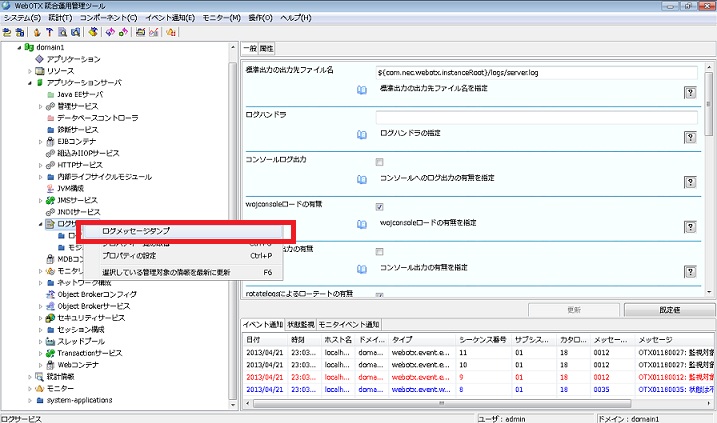
Task: Click the yellow double-arrow connect icon in toolbar
Action: (7, 32)
